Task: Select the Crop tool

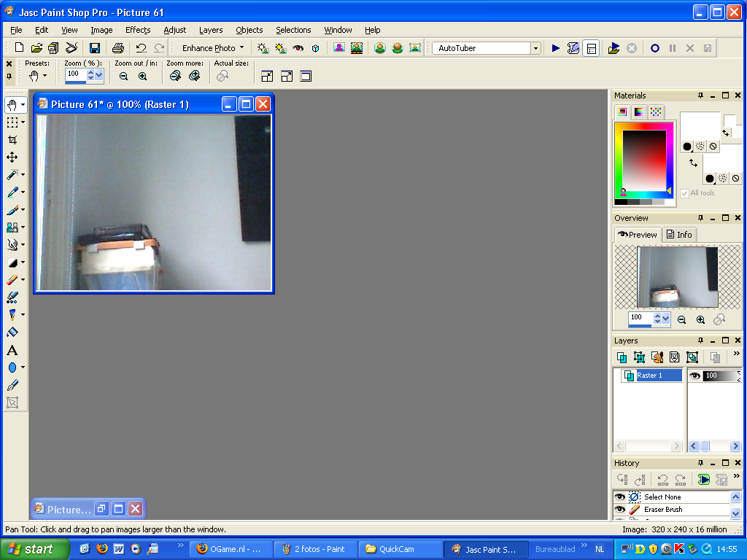Action: pyautogui.click(x=13, y=139)
